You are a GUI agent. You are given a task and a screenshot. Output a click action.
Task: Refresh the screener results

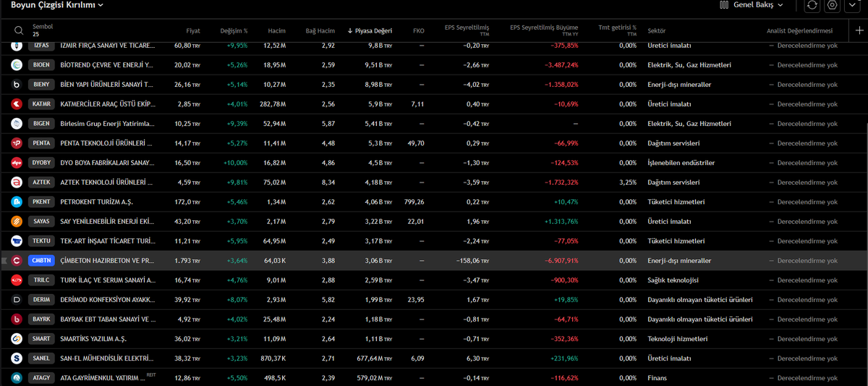(x=812, y=5)
